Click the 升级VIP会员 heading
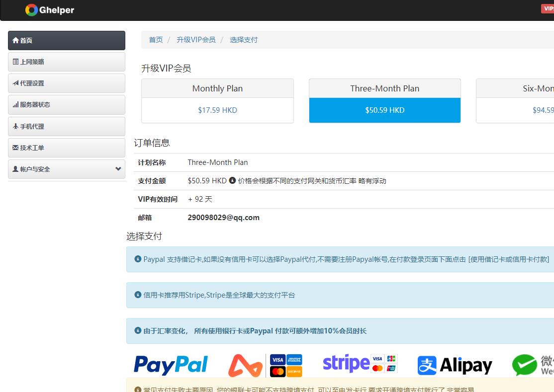The height and width of the screenshot is (392, 554). coord(166,68)
